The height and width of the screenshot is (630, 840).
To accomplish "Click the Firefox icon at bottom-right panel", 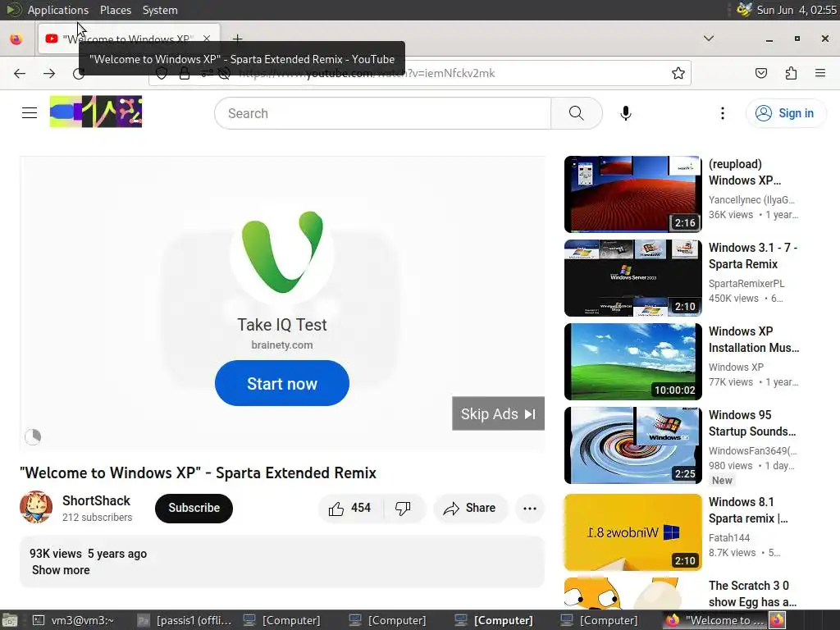I will [778, 620].
